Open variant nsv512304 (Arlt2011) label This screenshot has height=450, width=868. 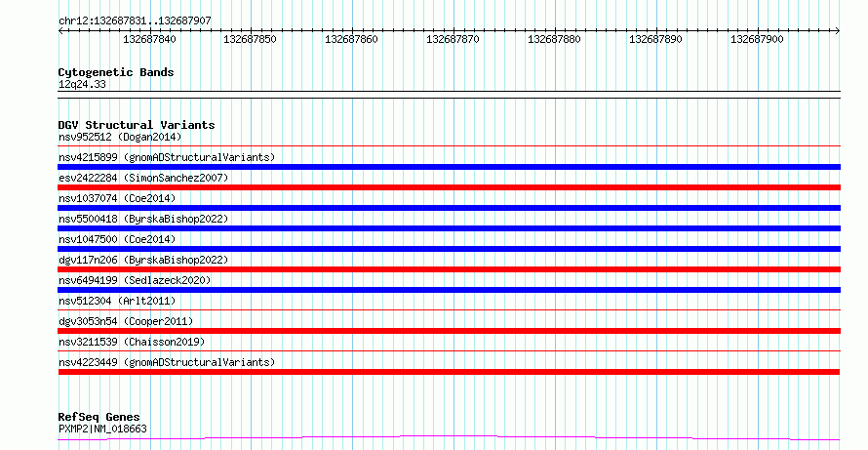click(117, 301)
